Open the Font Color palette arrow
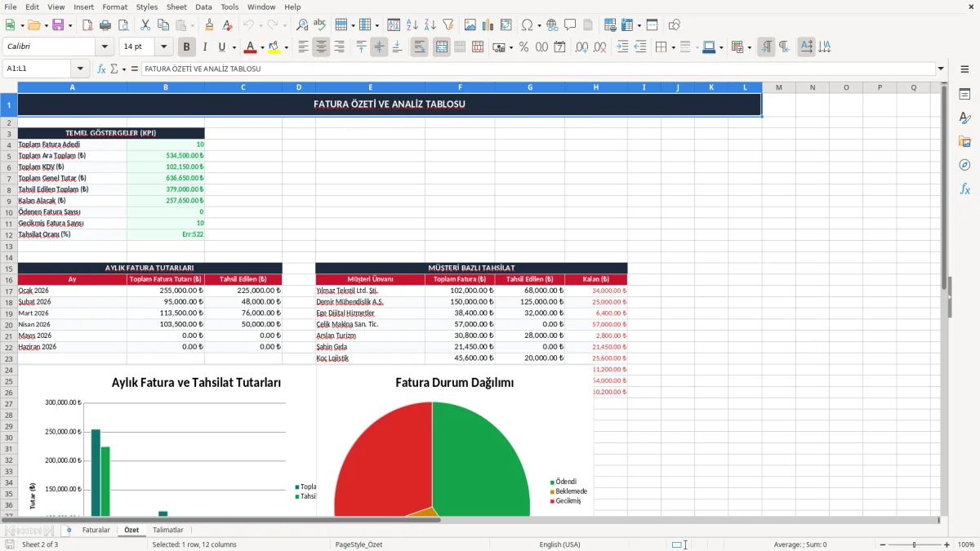 click(261, 47)
